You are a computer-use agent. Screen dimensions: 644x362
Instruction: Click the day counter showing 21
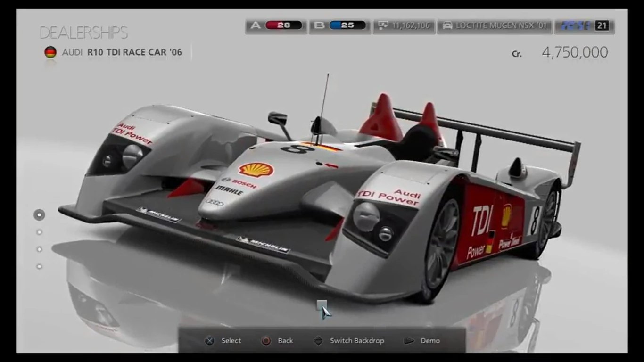click(x=602, y=25)
